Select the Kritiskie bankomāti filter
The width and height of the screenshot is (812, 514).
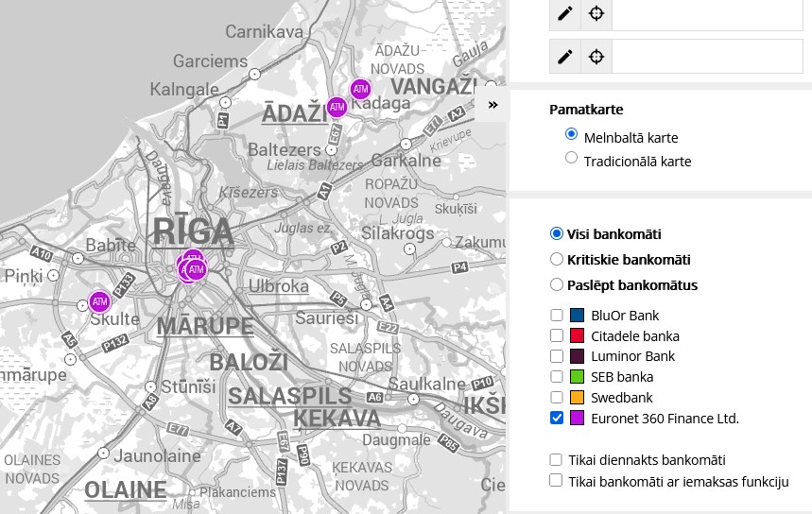coord(557,259)
